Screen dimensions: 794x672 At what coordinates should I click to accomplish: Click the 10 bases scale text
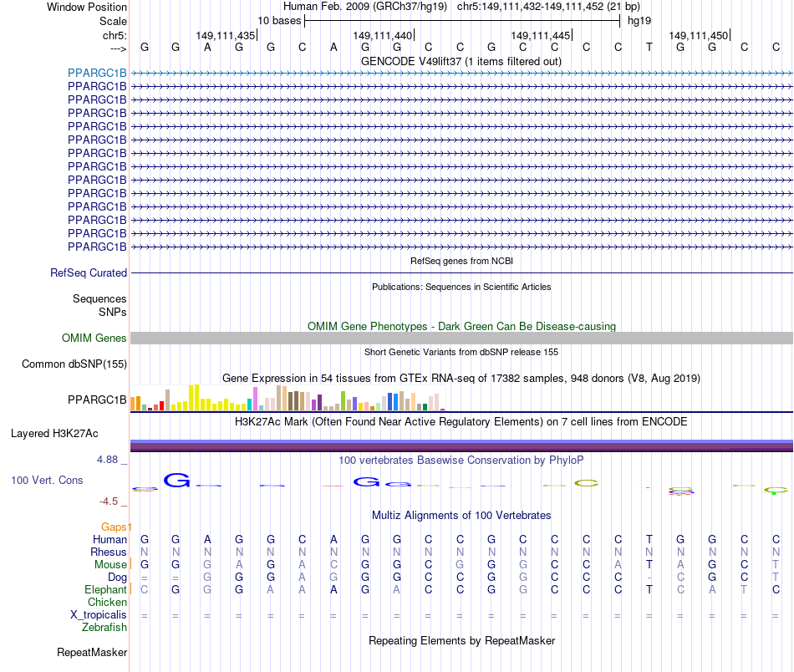[x=279, y=21]
